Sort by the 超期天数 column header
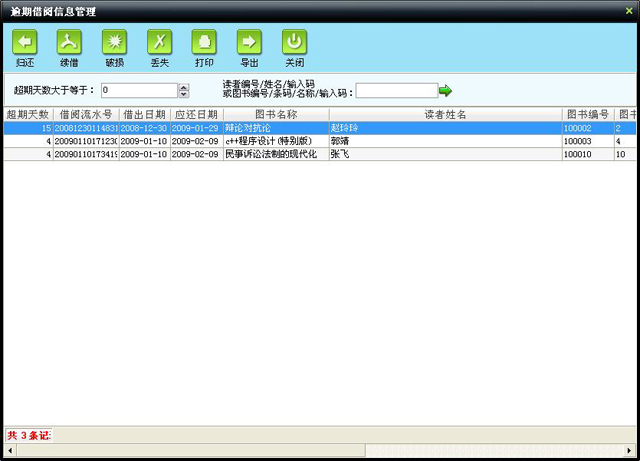Viewport: 640px width, 461px height. 27,115
